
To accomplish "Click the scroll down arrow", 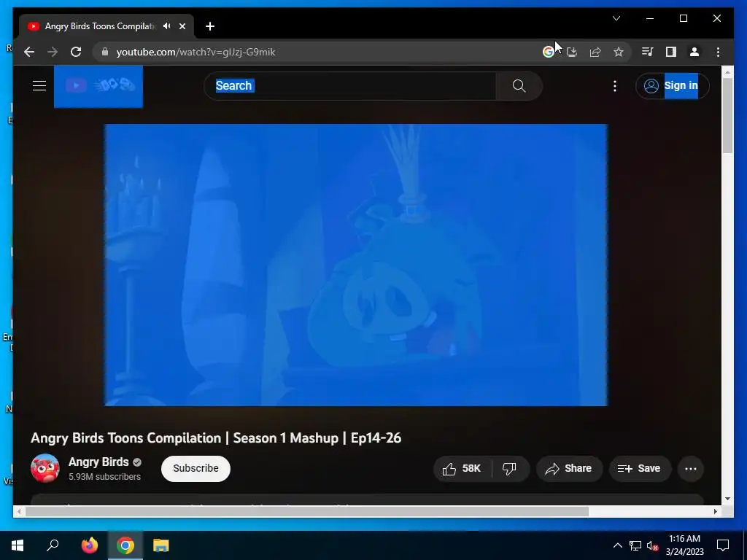I will (x=727, y=499).
